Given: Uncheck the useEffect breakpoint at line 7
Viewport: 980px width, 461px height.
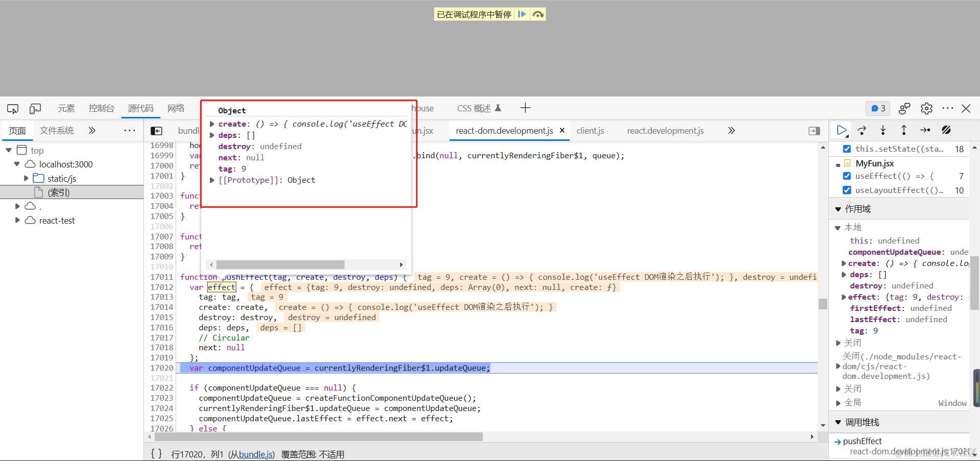Looking at the screenshot, I should click(847, 176).
